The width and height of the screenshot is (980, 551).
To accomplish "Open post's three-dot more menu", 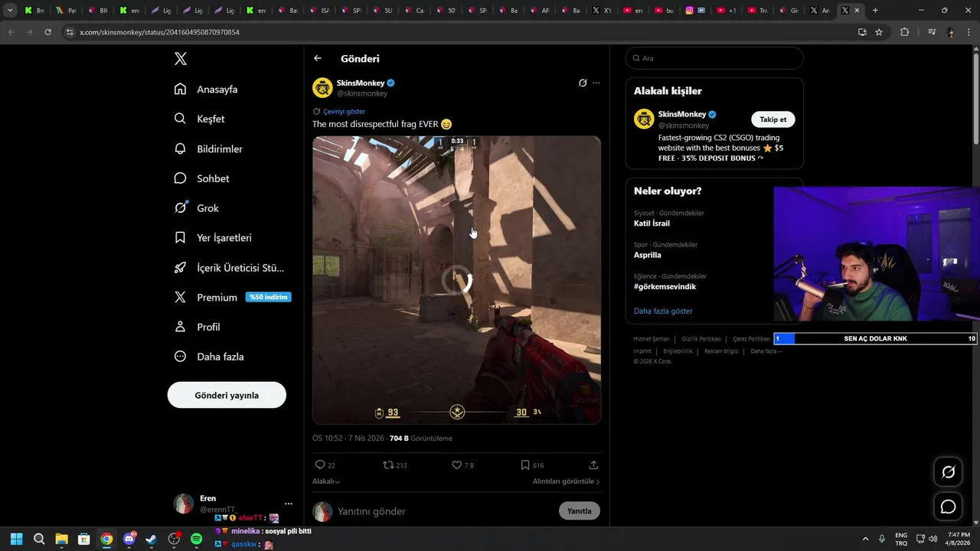I will [596, 83].
